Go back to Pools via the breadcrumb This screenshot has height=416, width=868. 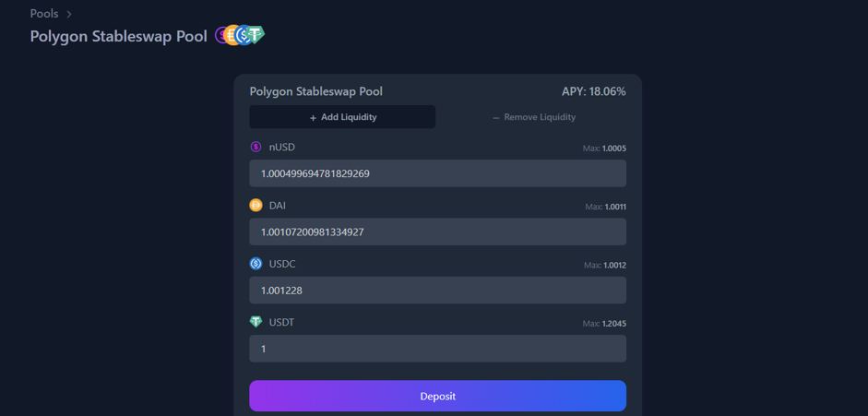(x=43, y=14)
